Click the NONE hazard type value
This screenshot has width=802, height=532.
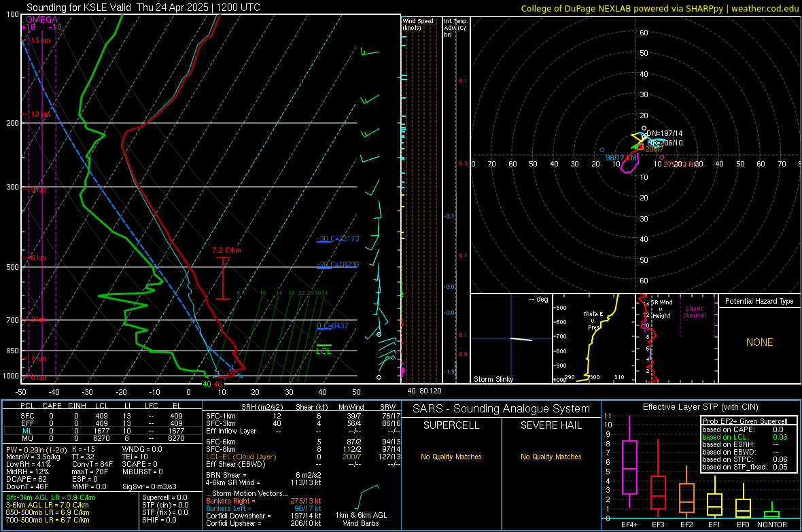pos(760,342)
